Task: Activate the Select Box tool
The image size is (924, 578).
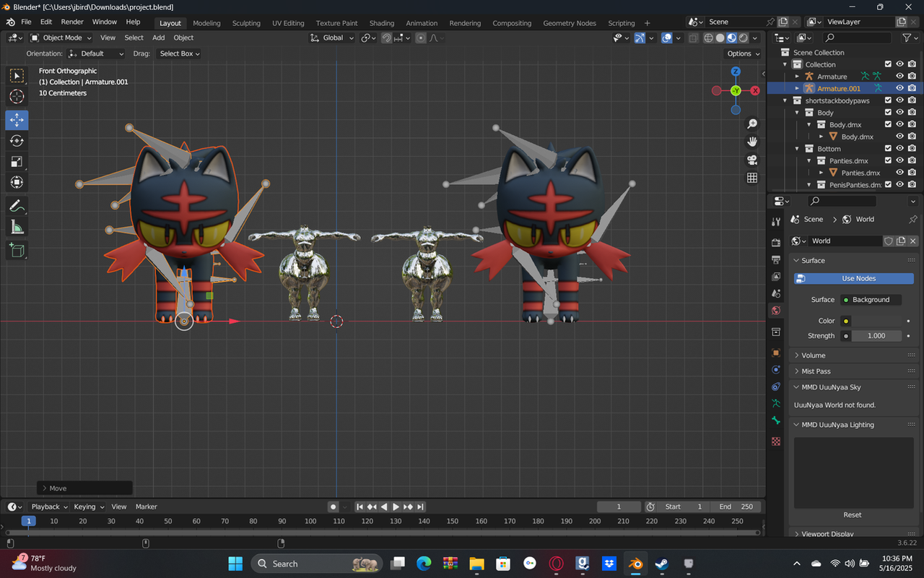Action: pyautogui.click(x=17, y=75)
